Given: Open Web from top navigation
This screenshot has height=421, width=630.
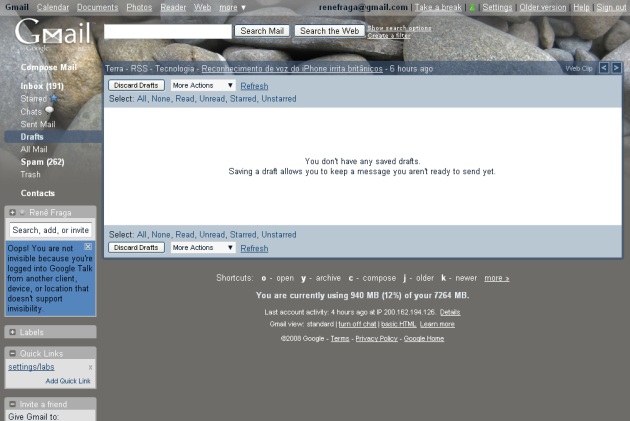Looking at the screenshot, I should pos(202,7).
